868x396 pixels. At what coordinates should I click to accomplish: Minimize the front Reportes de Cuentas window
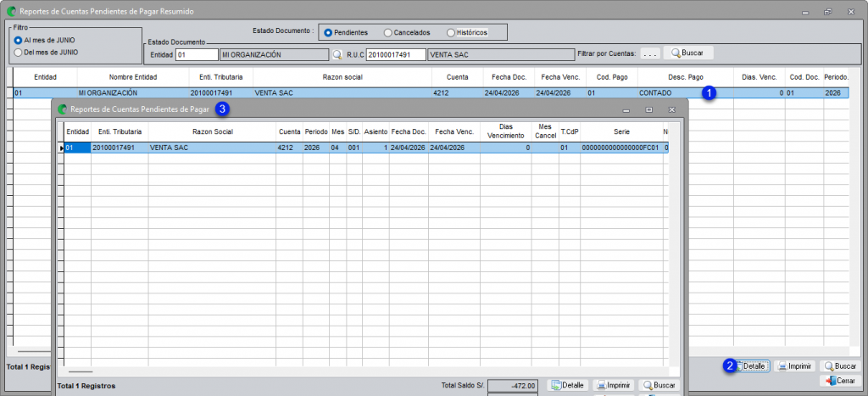point(626,110)
